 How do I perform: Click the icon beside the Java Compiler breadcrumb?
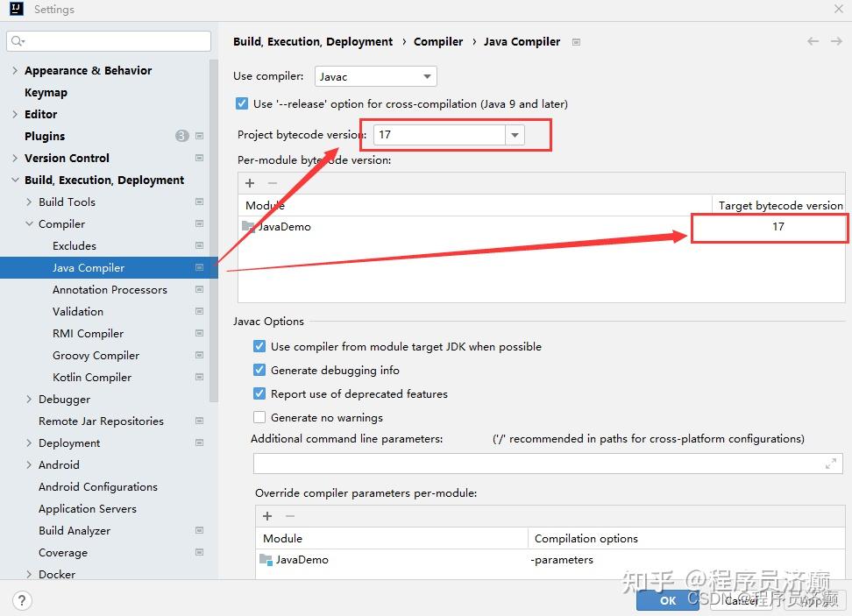point(576,41)
